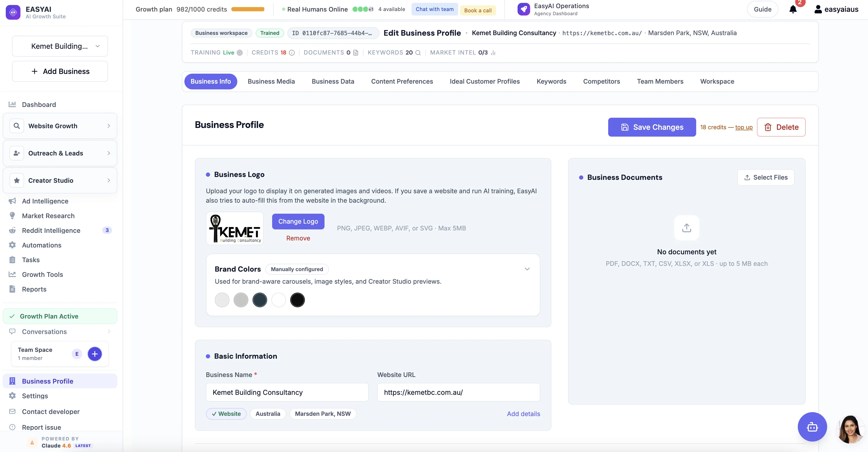The width and height of the screenshot is (868, 452).
Task: Click the Delete business button
Action: [x=781, y=127]
